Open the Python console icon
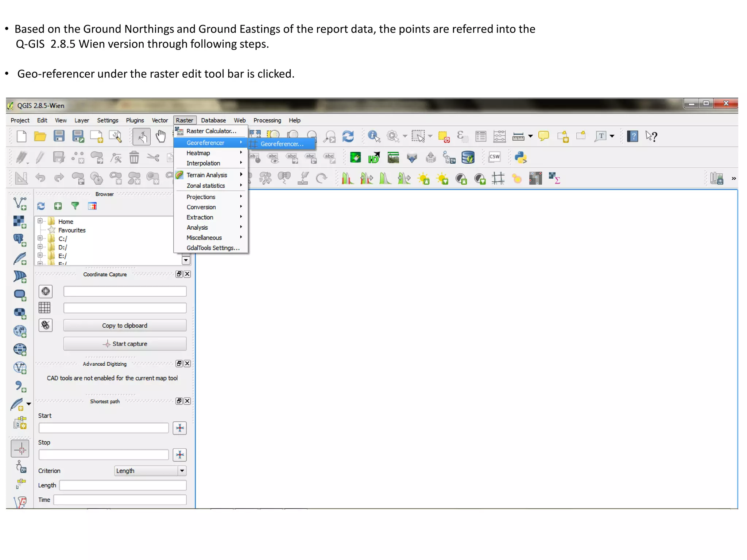 (x=521, y=157)
